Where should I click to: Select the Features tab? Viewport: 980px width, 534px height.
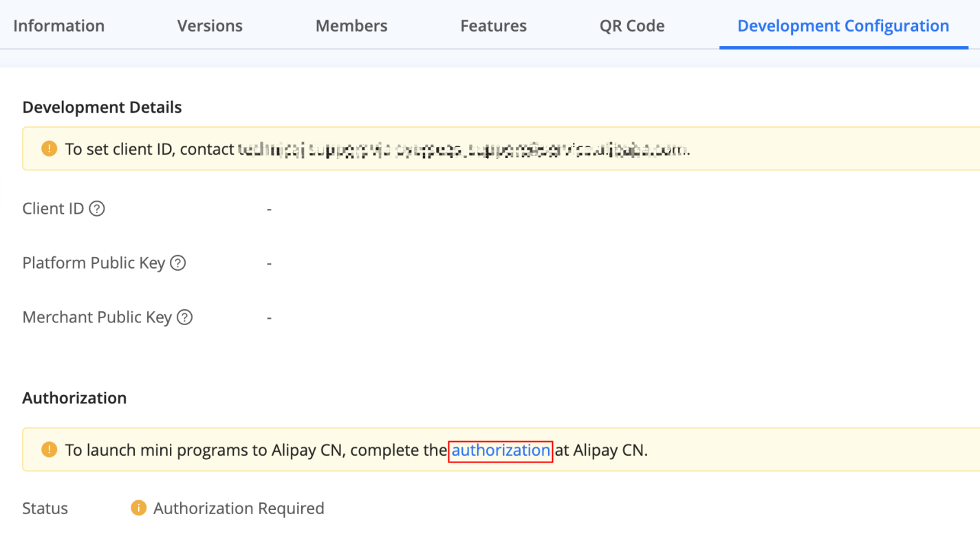point(493,26)
